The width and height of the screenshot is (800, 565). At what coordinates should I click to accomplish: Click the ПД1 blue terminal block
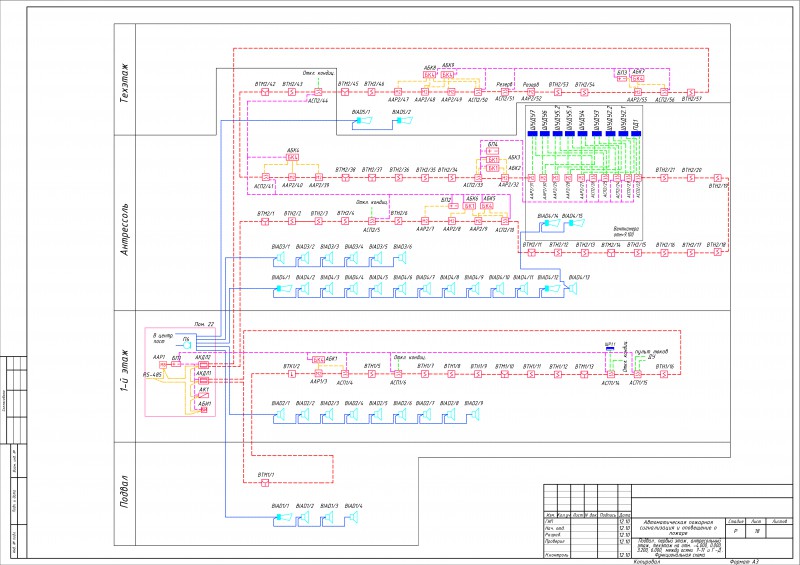point(636,133)
